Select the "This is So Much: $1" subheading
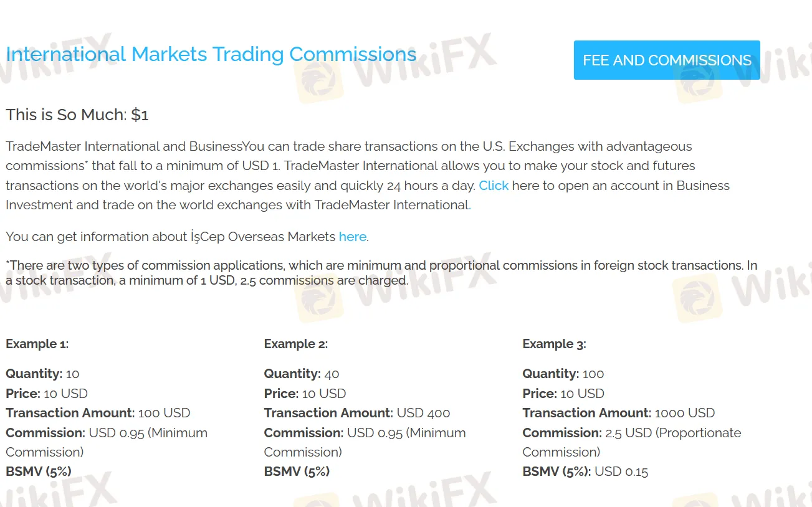The image size is (812, 507). 77,115
